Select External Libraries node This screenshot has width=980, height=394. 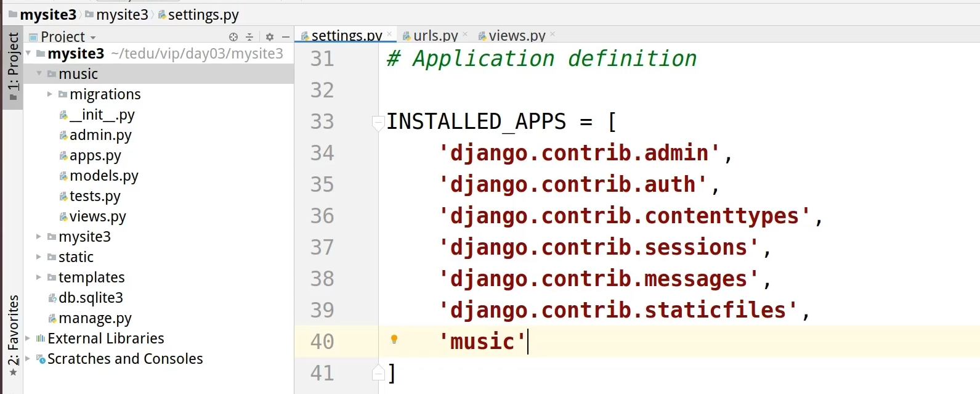coord(106,339)
